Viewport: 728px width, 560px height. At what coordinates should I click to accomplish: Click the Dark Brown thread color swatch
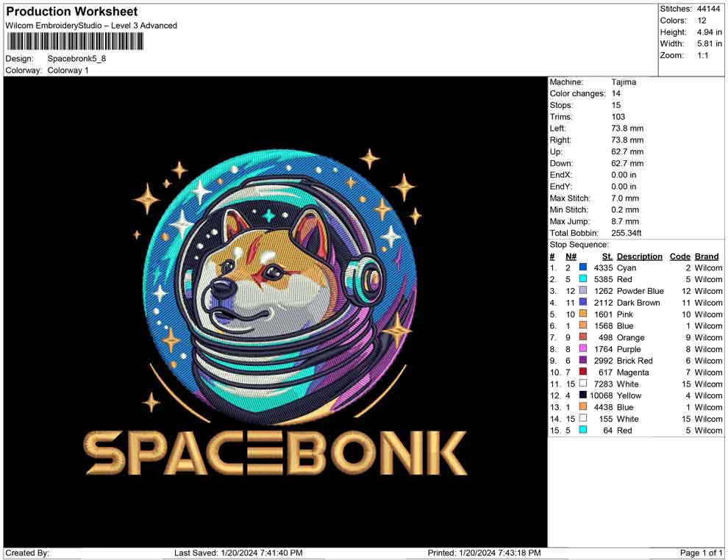pos(583,303)
